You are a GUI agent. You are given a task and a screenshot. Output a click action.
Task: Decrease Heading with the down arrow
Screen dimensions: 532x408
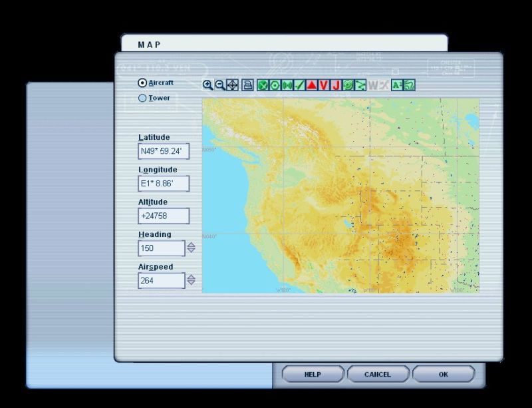[192, 251]
